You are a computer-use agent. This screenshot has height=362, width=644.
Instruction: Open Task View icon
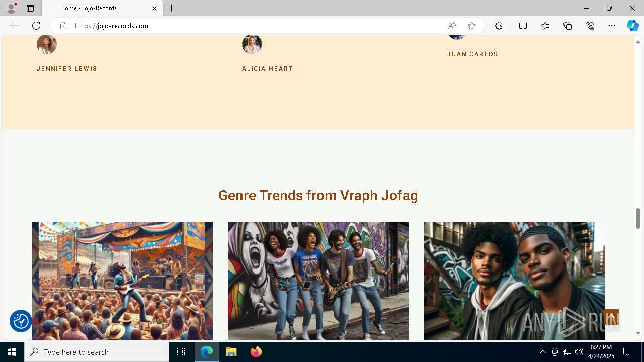coord(181,352)
